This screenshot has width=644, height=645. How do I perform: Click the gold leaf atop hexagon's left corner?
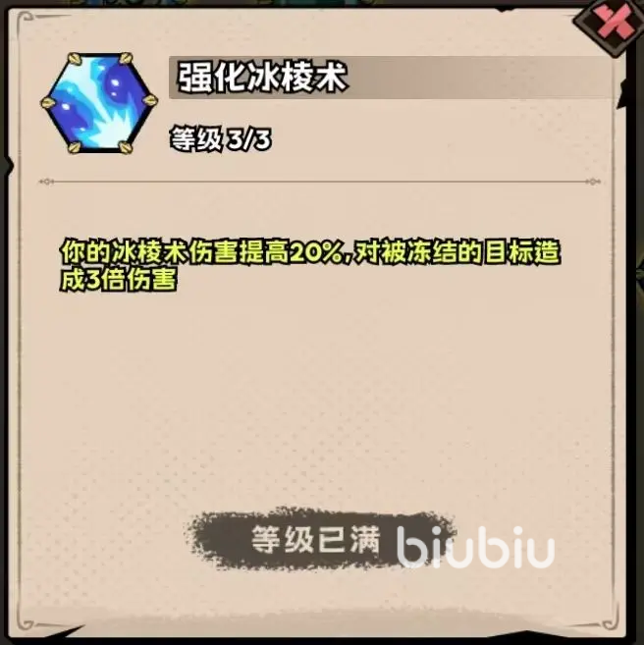click(x=75, y=59)
